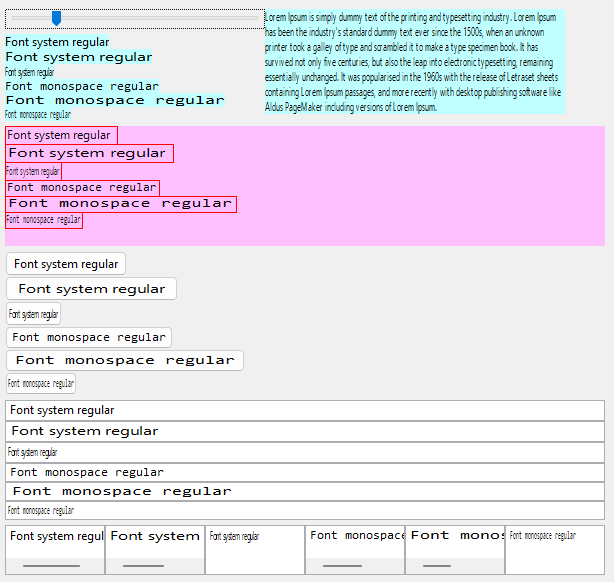
Task: Click the slider track right of the thumb
Action: pyautogui.click(x=160, y=18)
